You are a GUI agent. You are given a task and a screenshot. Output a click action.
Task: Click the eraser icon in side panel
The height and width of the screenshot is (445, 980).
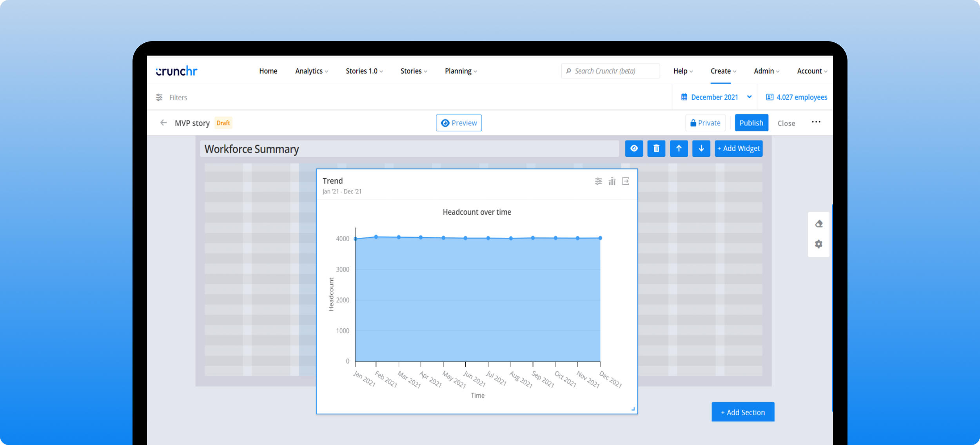coord(818,224)
